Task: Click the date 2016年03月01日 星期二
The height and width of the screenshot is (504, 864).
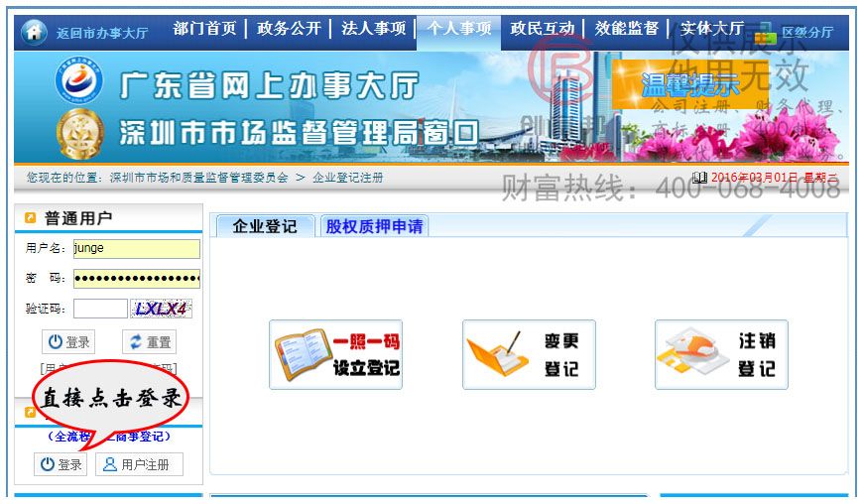Action: click(774, 178)
